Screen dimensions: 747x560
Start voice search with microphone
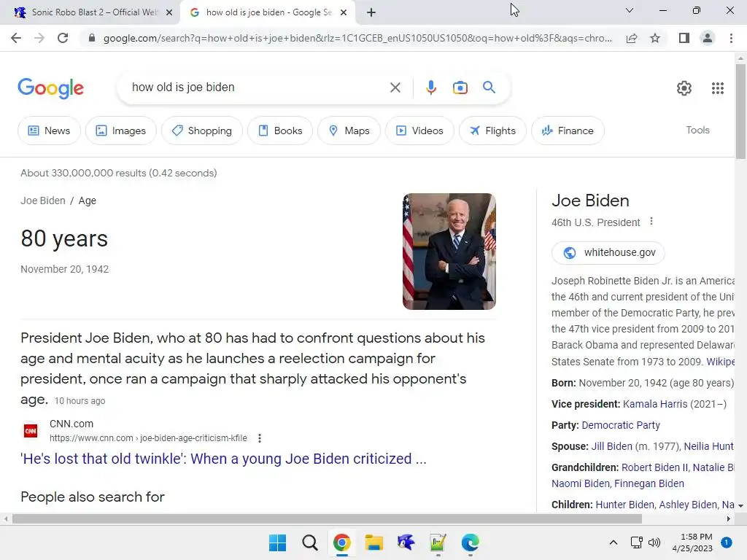[x=430, y=87]
